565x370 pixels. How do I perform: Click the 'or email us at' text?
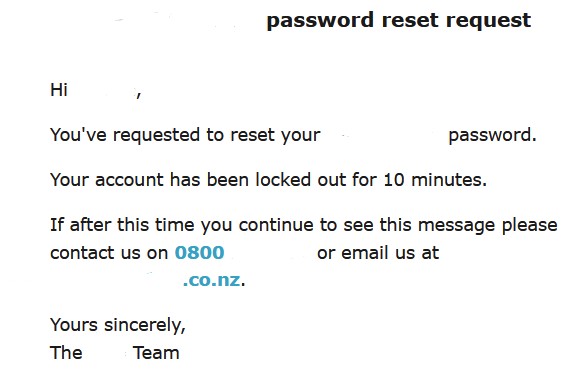[378, 253]
